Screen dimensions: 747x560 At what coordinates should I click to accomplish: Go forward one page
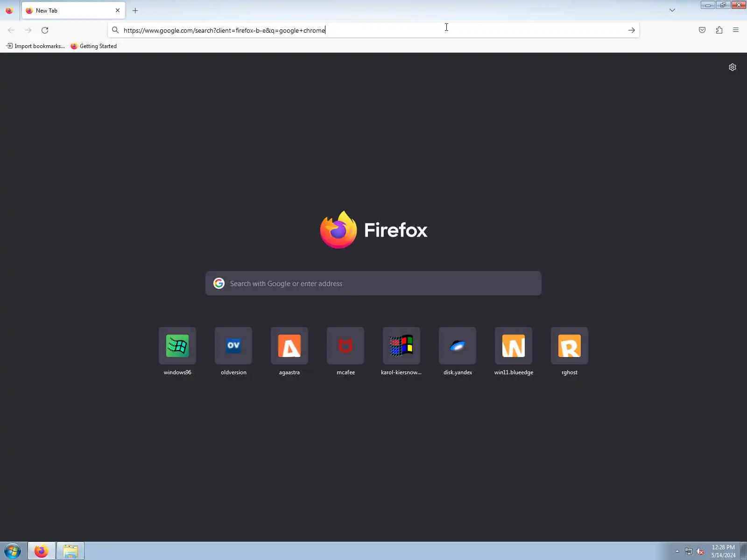28,30
